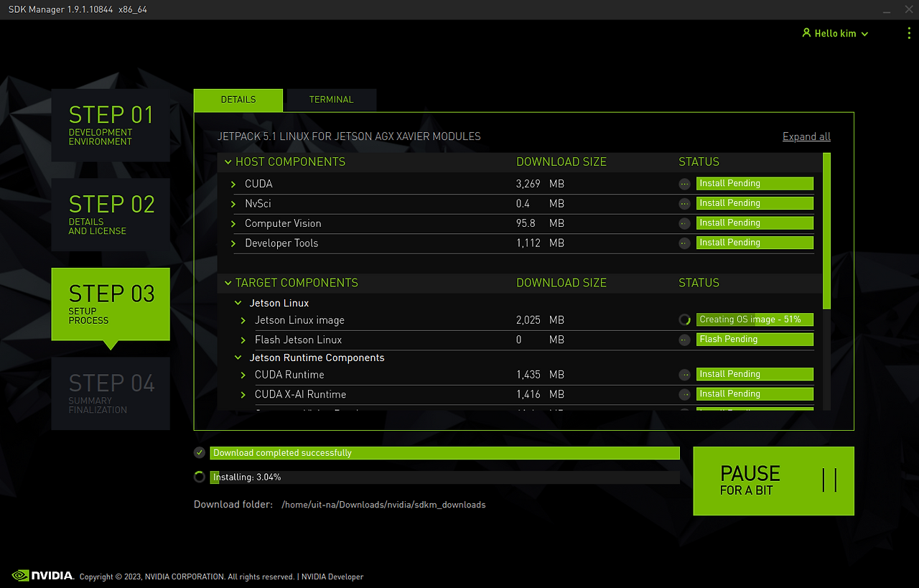Image resolution: width=919 pixels, height=588 pixels.
Task: Click the Computer Vision Install Pending bar
Action: (x=755, y=223)
